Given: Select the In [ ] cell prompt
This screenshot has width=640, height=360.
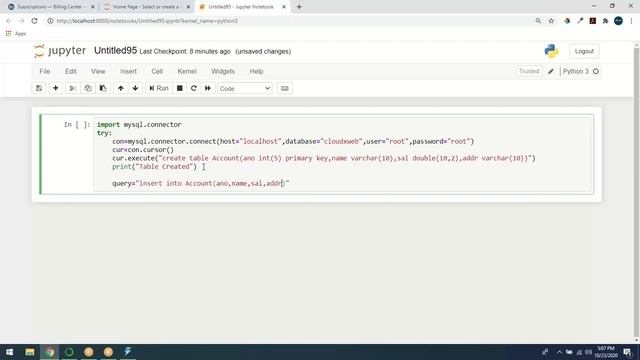Looking at the screenshot, I should [x=77, y=124].
